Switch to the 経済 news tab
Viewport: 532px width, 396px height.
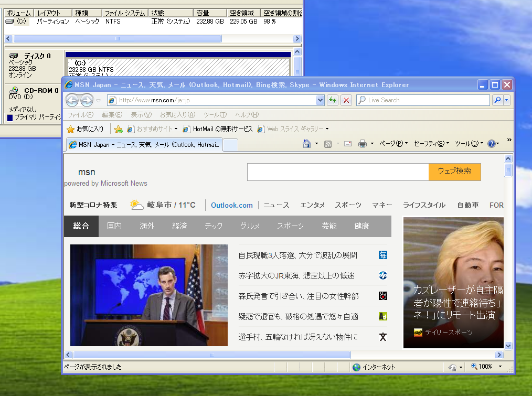179,226
